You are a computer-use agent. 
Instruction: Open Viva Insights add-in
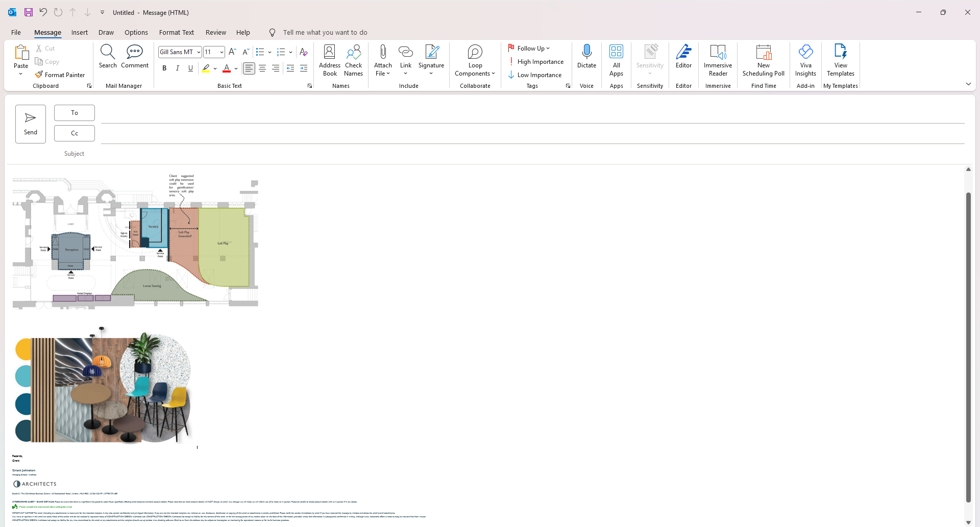click(x=805, y=60)
